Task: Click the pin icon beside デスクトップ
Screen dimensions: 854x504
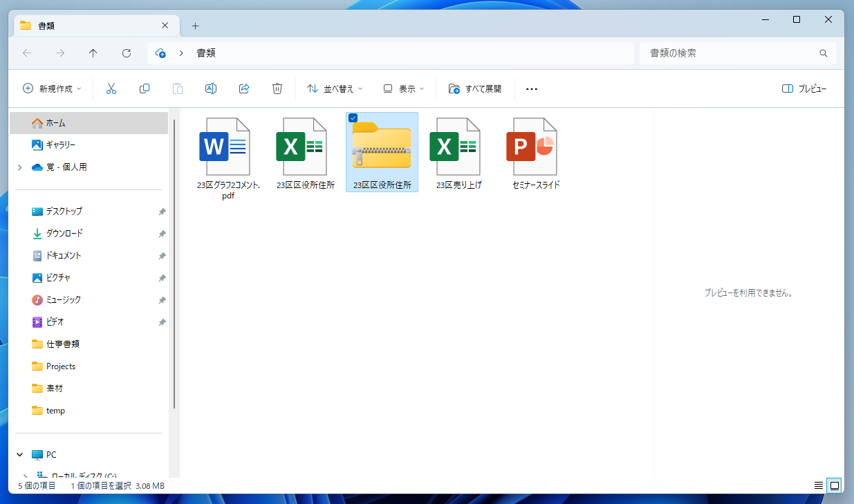Action: (162, 212)
